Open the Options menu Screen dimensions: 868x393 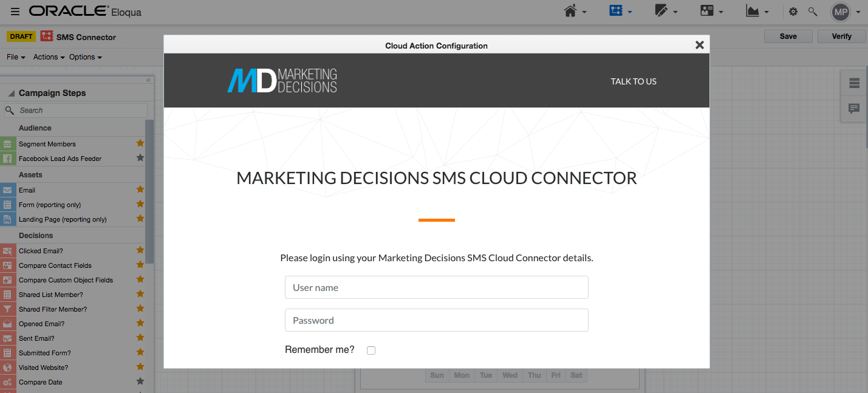85,57
